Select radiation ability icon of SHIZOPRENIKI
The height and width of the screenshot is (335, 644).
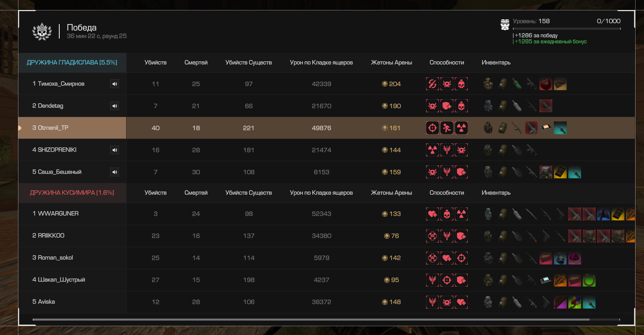pyautogui.click(x=433, y=150)
